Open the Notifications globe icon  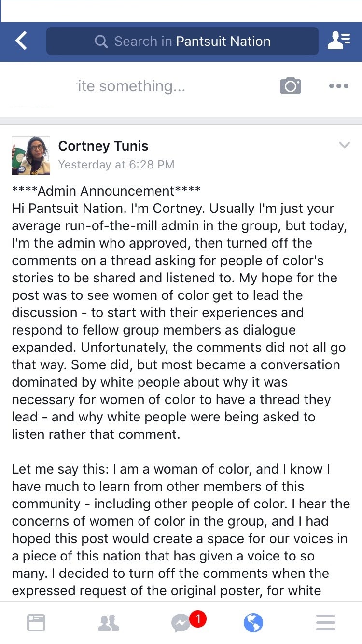click(253, 623)
